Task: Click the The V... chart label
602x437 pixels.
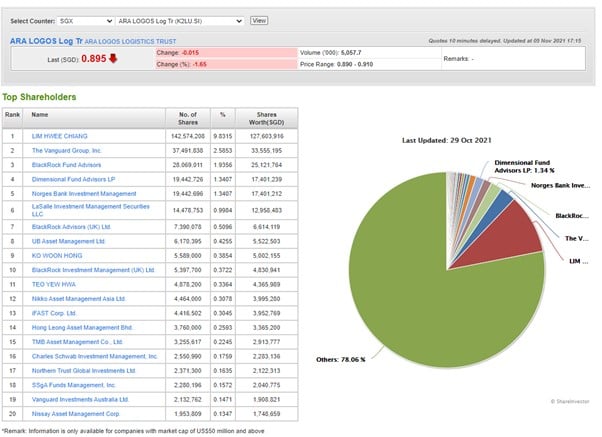Action: pos(576,238)
